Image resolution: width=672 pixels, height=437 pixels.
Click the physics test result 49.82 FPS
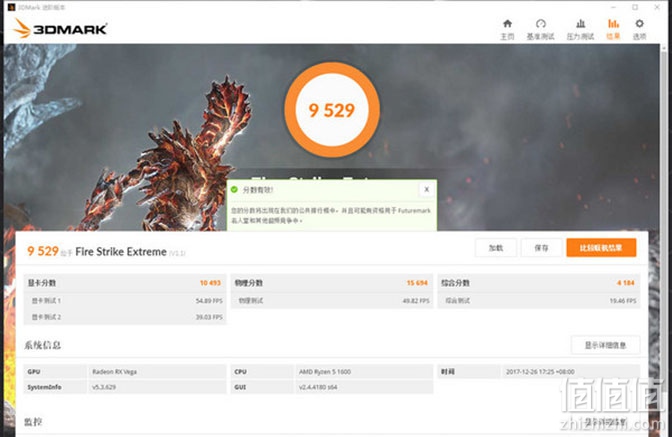click(x=416, y=301)
